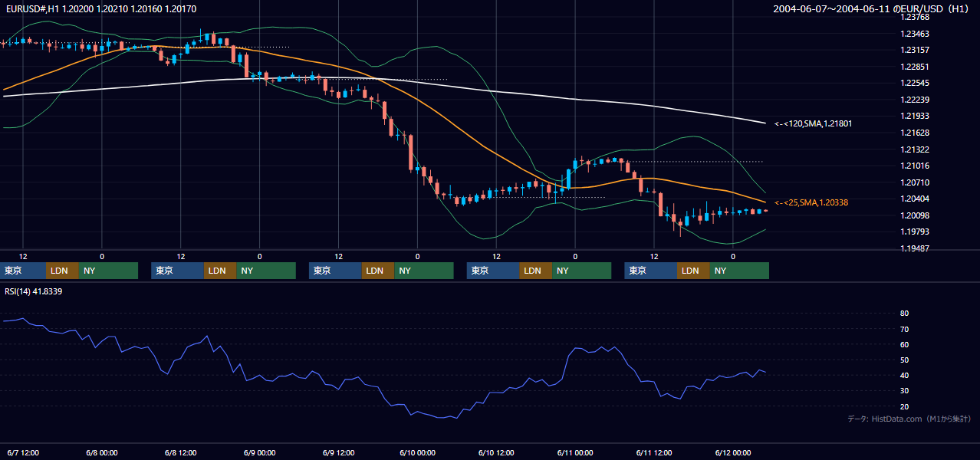Click price axis value 1.22851
Image resolution: width=980 pixels, height=460 pixels.
pyautogui.click(x=915, y=67)
